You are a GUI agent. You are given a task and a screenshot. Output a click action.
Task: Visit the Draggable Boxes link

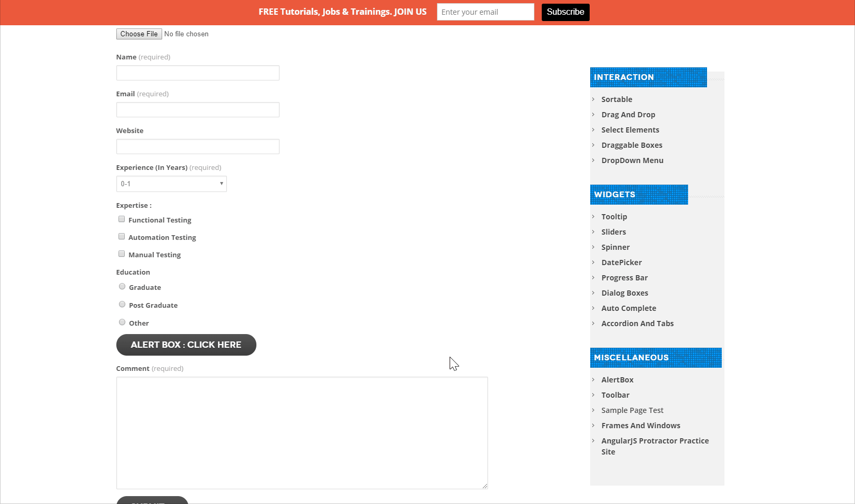tap(632, 145)
